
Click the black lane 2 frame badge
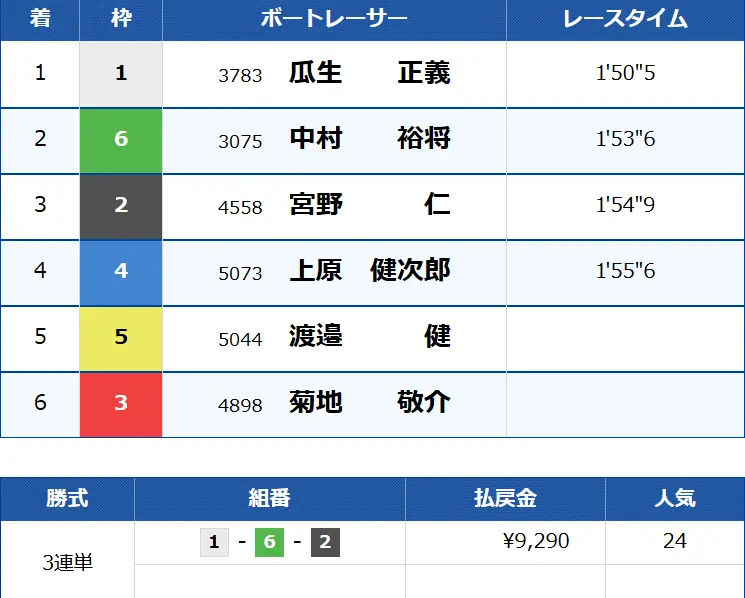(x=121, y=206)
